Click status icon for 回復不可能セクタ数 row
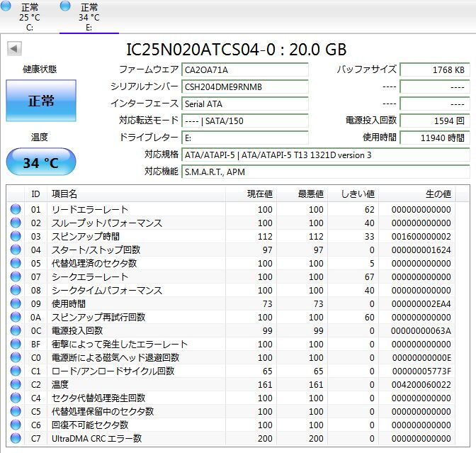The height and width of the screenshot is (453, 476). [16, 425]
